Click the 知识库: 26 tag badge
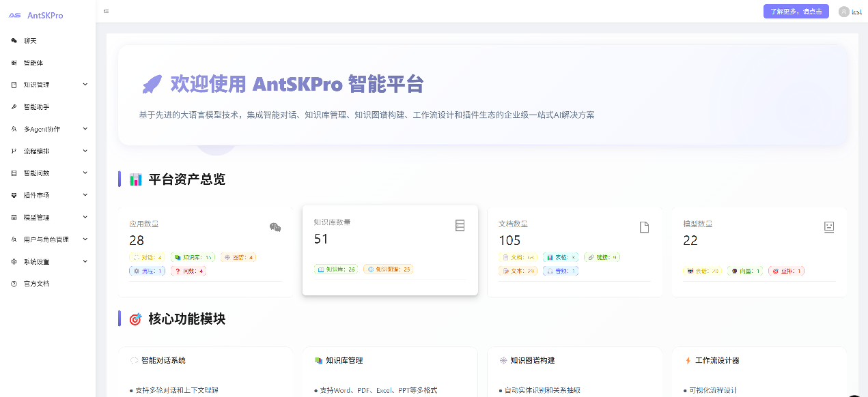Image resolution: width=868 pixels, height=397 pixels. point(335,269)
